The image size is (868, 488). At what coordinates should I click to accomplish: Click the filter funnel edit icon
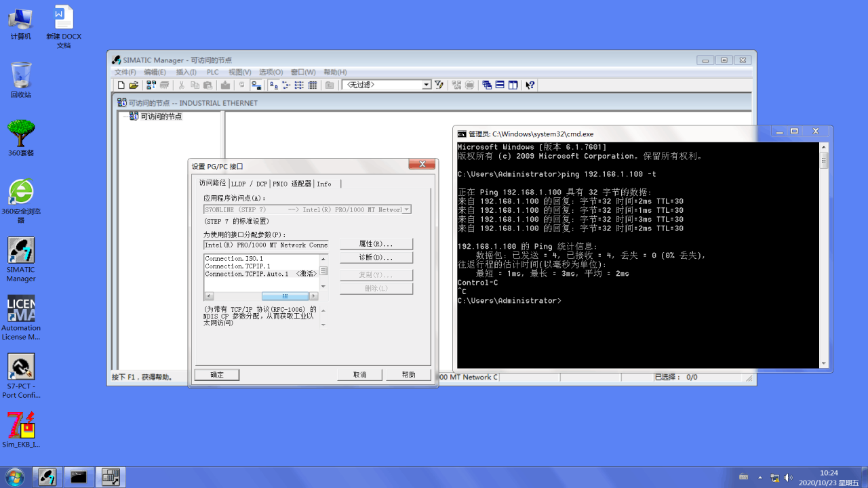coord(439,85)
